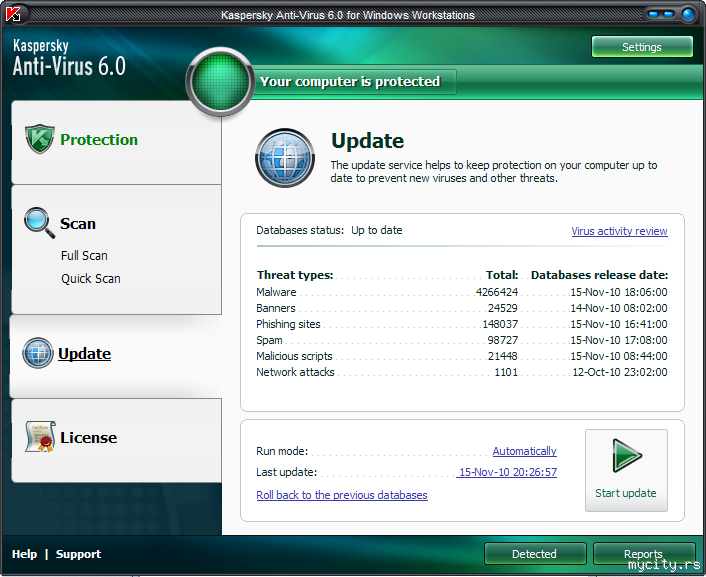
Task: Change run mode via Automatically link
Action: [x=525, y=451]
